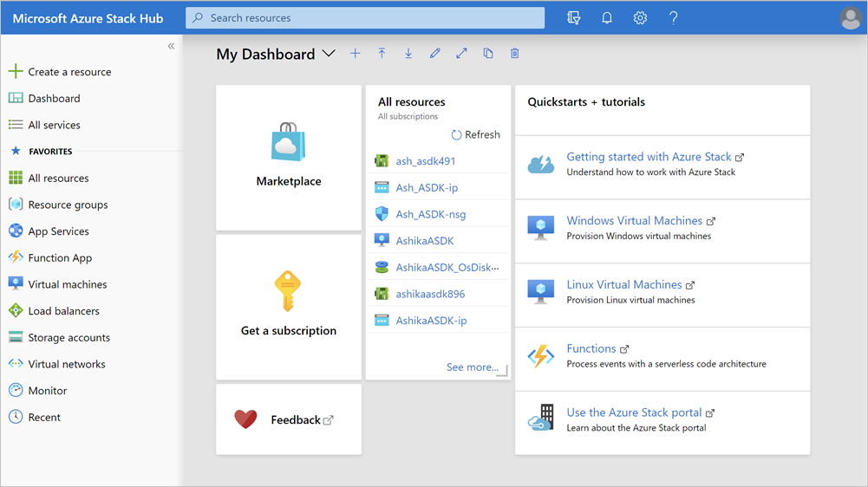Open the Getting started with Azure Stack link
The image size is (868, 487).
point(649,157)
